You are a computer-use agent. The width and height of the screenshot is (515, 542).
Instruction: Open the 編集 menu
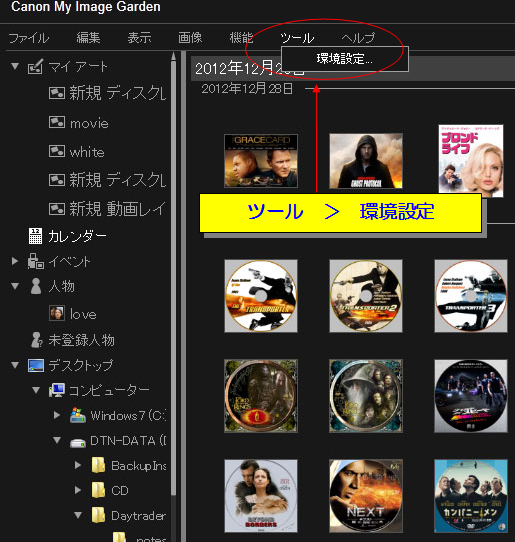[88, 37]
